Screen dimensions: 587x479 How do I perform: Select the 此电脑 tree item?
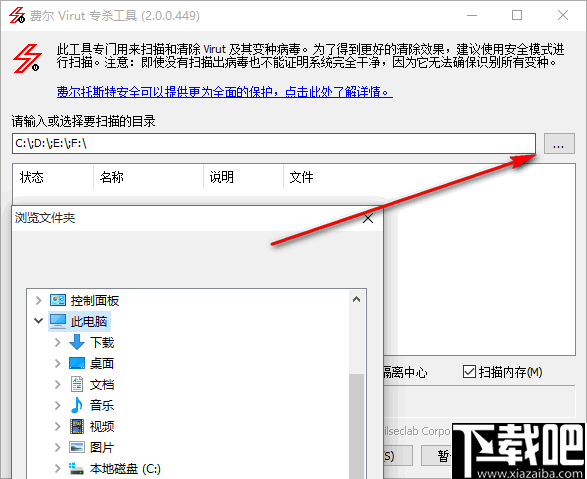tap(89, 321)
